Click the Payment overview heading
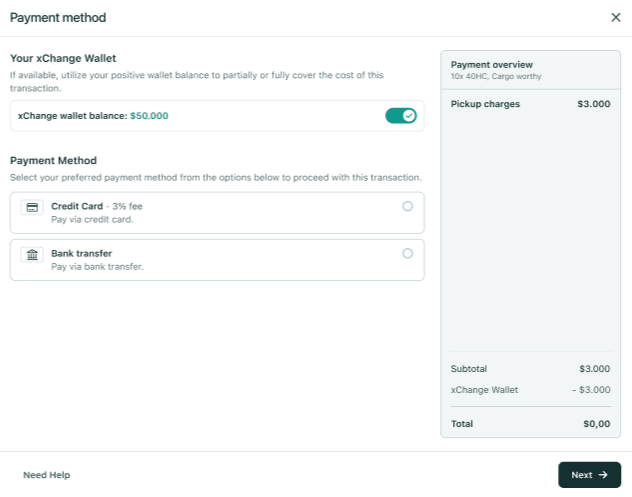This screenshot has height=497, width=632. [x=492, y=64]
